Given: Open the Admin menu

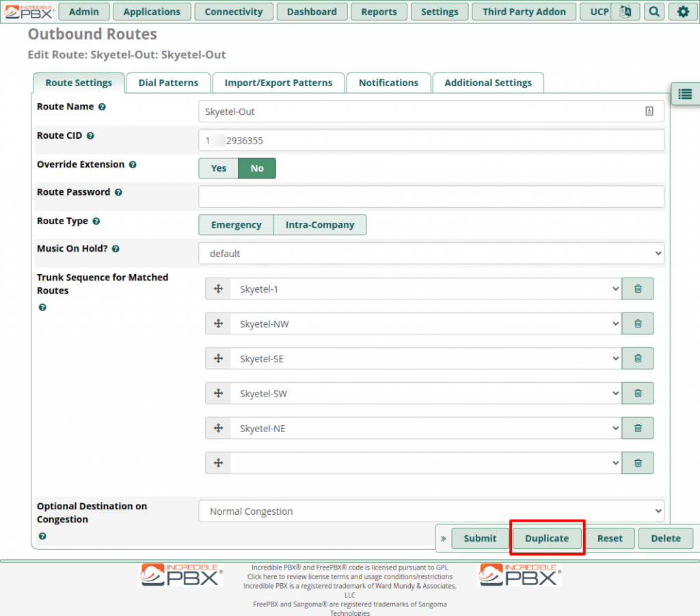Looking at the screenshot, I should click(84, 12).
